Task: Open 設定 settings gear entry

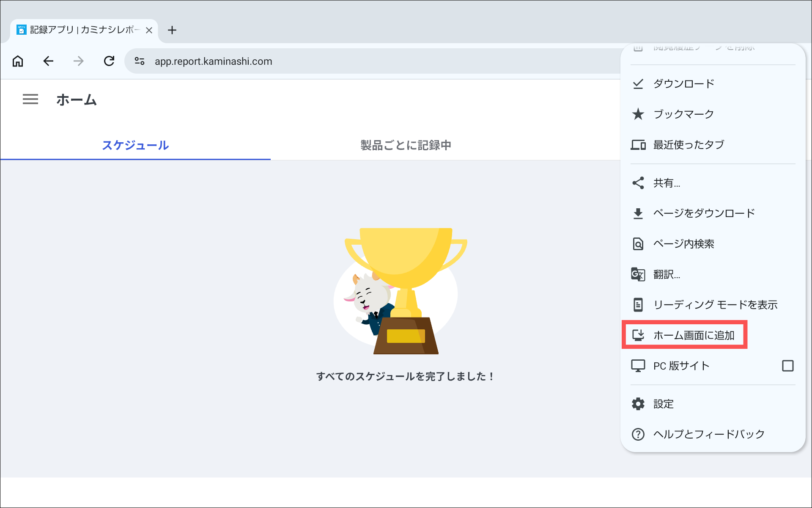Action: pyautogui.click(x=663, y=404)
